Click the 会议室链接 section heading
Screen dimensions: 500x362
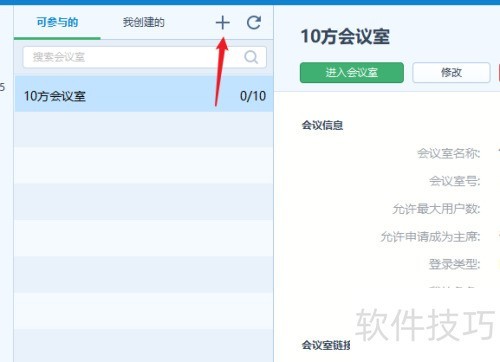326,345
